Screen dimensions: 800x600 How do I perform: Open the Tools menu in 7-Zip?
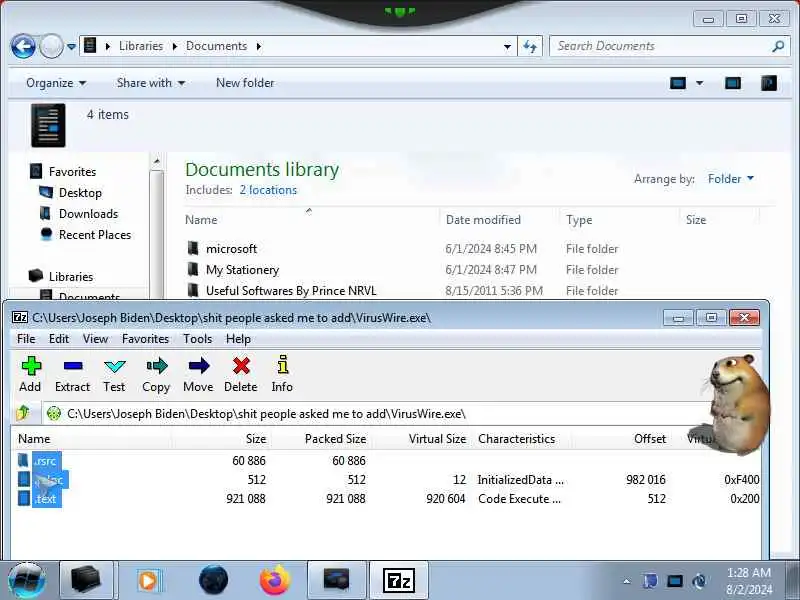click(197, 339)
